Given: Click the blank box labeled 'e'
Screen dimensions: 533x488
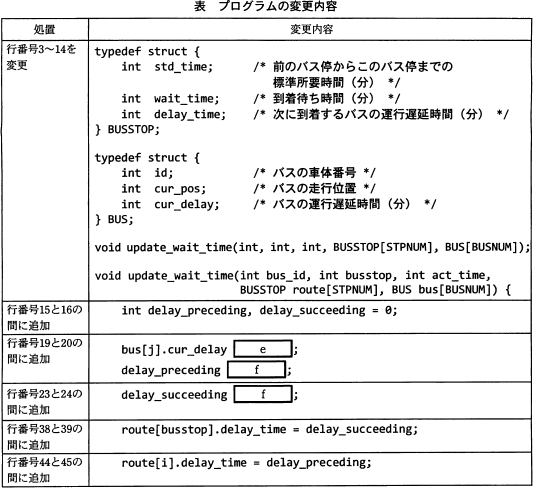Looking at the screenshot, I should [x=263, y=349].
